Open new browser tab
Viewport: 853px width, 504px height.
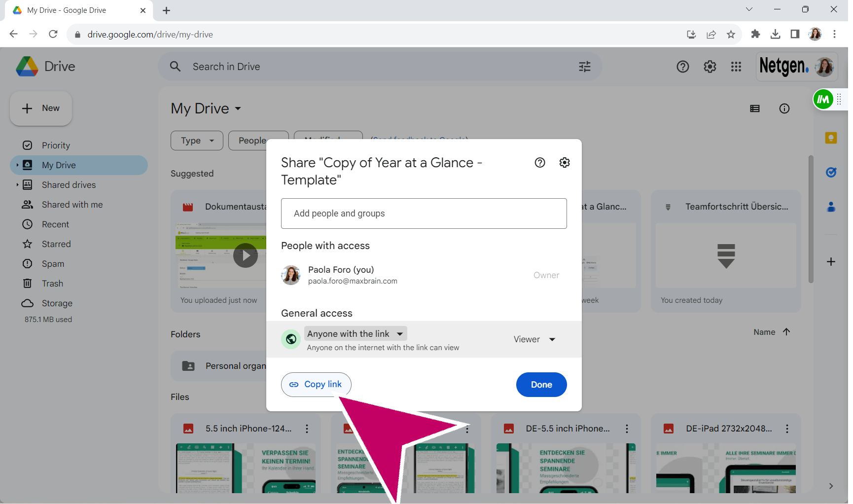[166, 10]
